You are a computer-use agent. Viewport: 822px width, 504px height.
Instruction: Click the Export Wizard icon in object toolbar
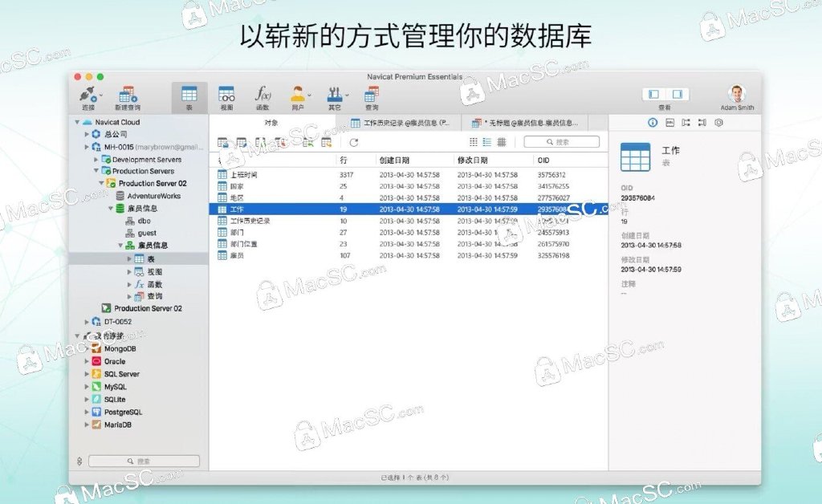coord(327,143)
